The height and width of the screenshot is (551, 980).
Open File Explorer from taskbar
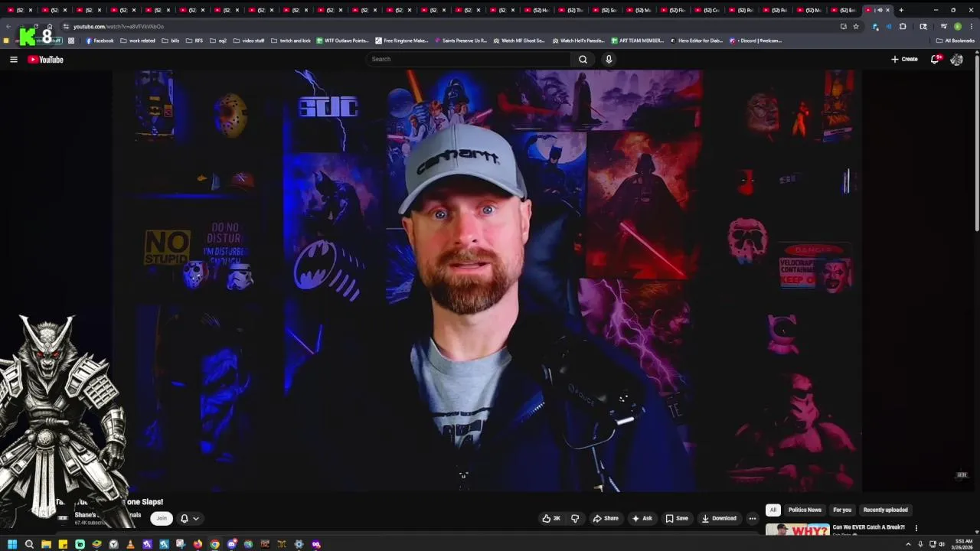46,544
